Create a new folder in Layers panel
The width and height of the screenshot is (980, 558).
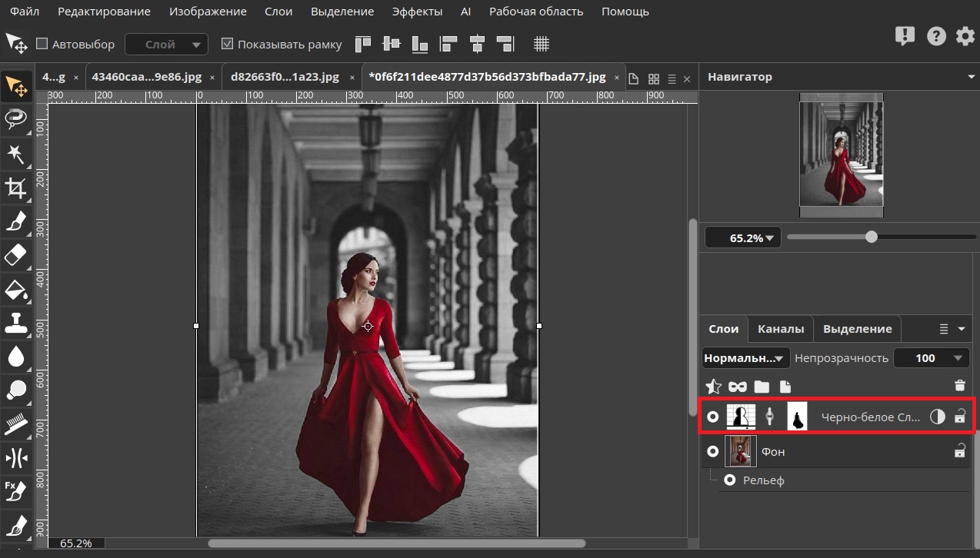tap(762, 387)
